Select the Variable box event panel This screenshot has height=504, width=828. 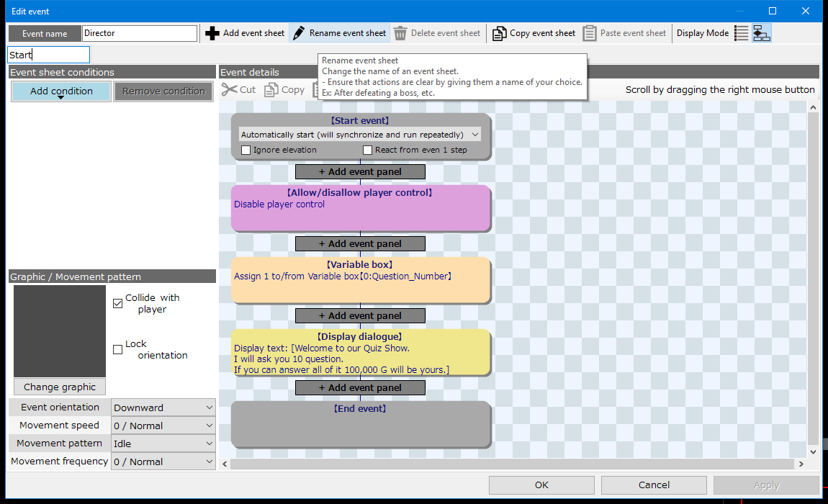361,280
